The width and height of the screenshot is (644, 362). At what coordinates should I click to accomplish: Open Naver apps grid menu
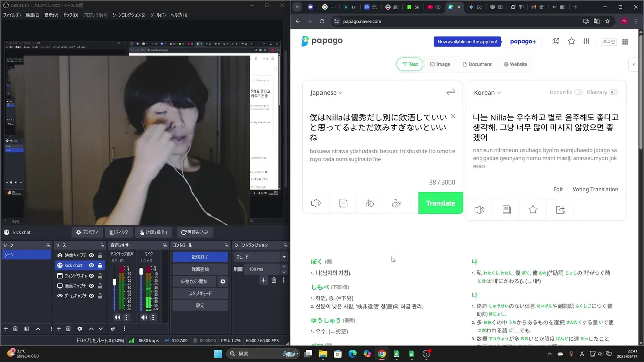point(625,42)
